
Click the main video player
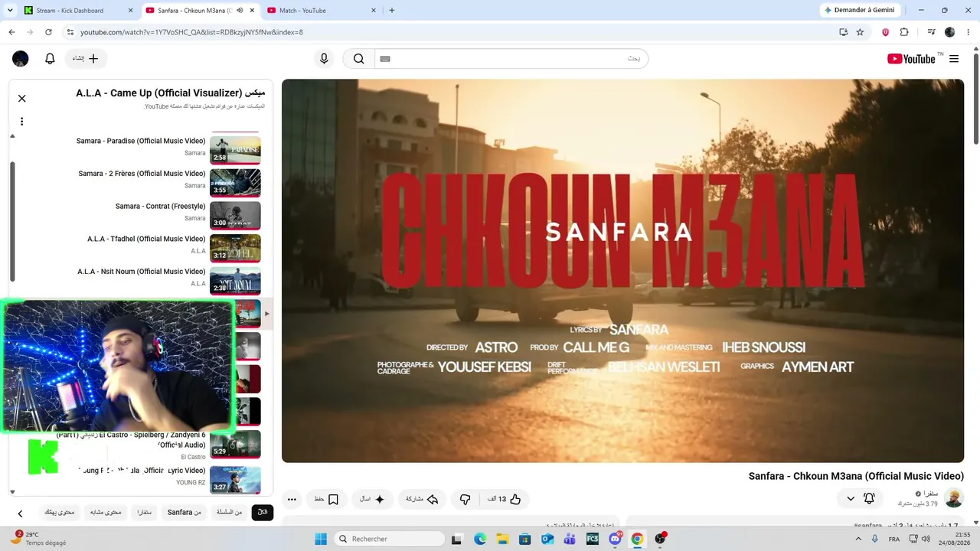pyautogui.click(x=622, y=271)
